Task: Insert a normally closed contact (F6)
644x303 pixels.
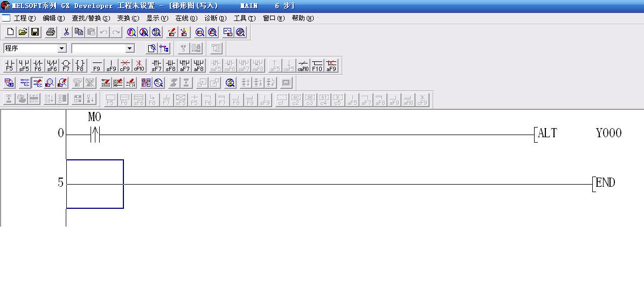Action: pyautogui.click(x=38, y=66)
